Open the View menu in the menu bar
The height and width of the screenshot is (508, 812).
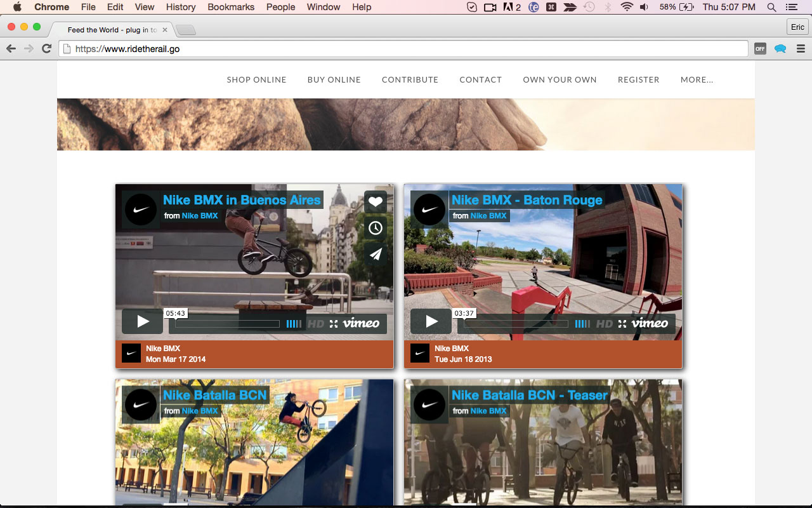click(145, 7)
